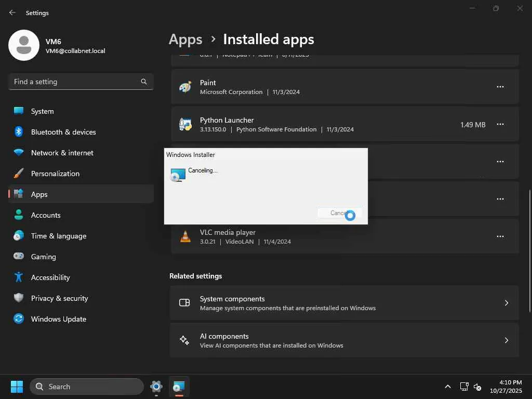Open Windows Update in the sidebar
The width and height of the screenshot is (532, 399).
pyautogui.click(x=58, y=319)
